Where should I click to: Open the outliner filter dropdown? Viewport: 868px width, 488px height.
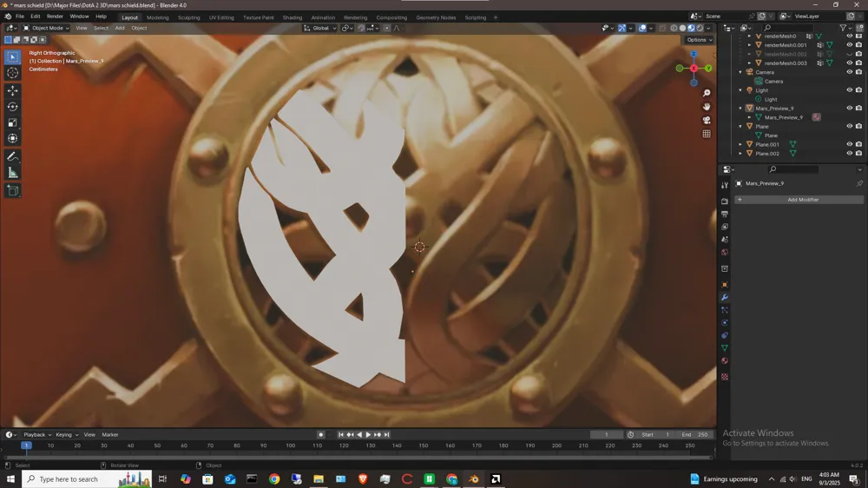(845, 28)
